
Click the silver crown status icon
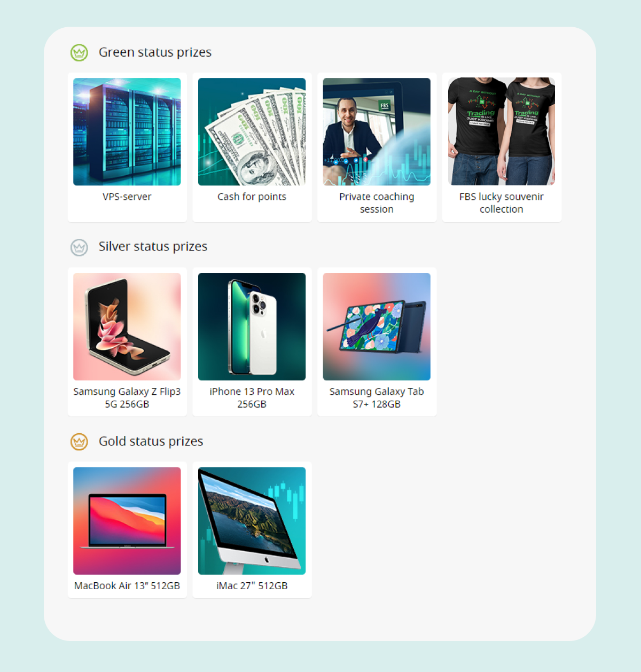(79, 247)
